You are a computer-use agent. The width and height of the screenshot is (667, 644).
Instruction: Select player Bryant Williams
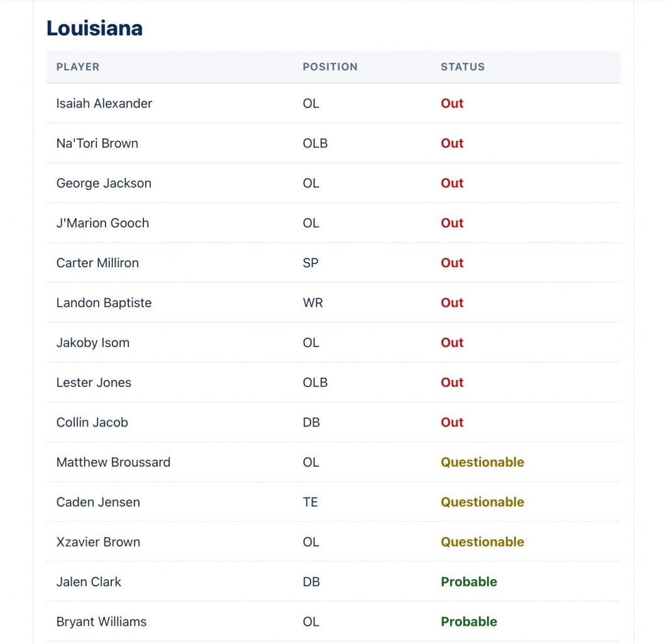(x=101, y=622)
